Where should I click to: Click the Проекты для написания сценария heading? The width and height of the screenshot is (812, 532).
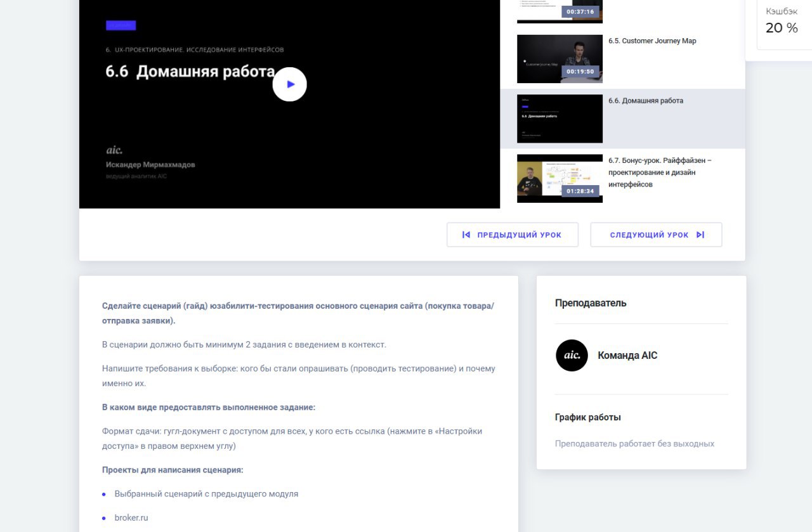point(173,470)
